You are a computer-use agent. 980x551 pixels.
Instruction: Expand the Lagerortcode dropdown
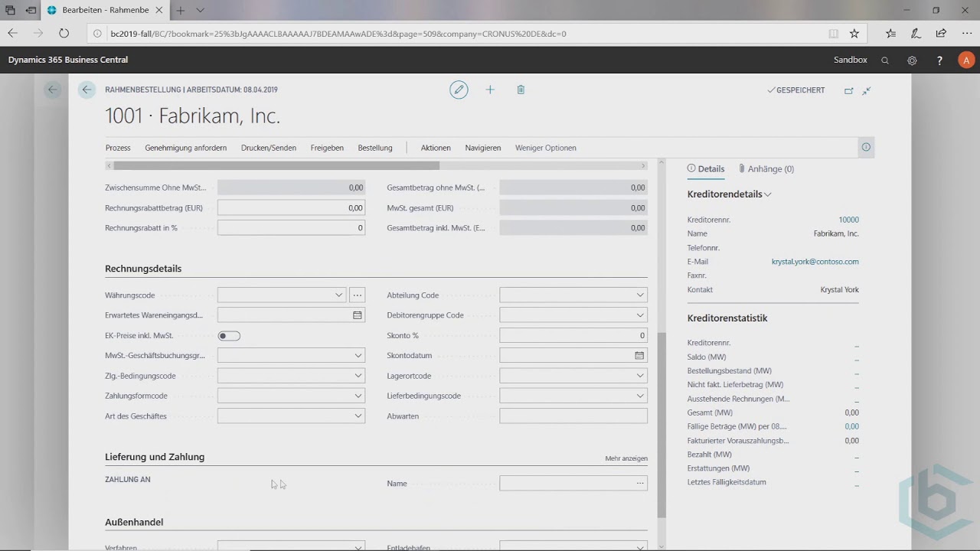tap(639, 376)
